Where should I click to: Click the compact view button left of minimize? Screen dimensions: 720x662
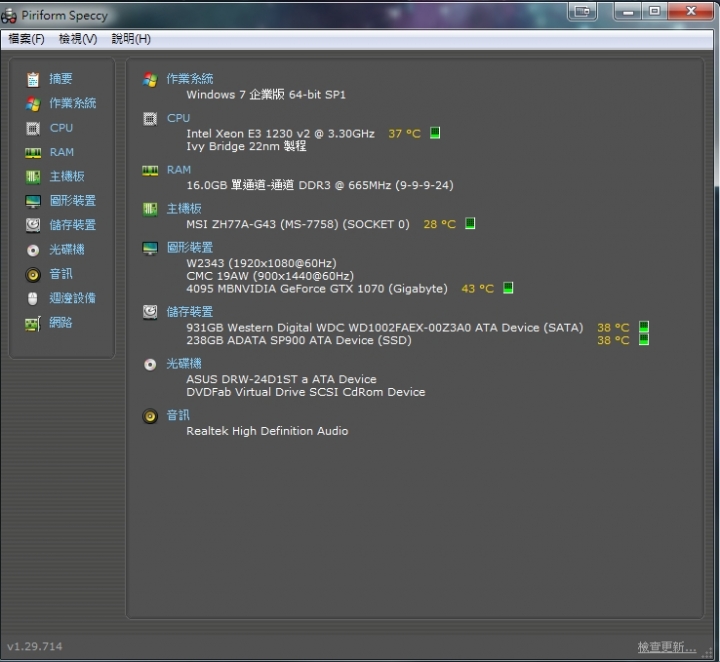[582, 11]
